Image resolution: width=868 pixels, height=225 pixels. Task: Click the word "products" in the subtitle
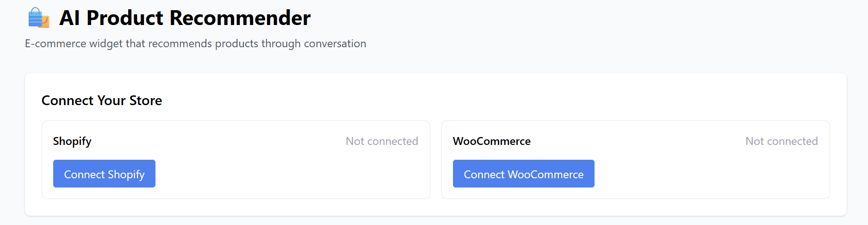tap(236, 44)
